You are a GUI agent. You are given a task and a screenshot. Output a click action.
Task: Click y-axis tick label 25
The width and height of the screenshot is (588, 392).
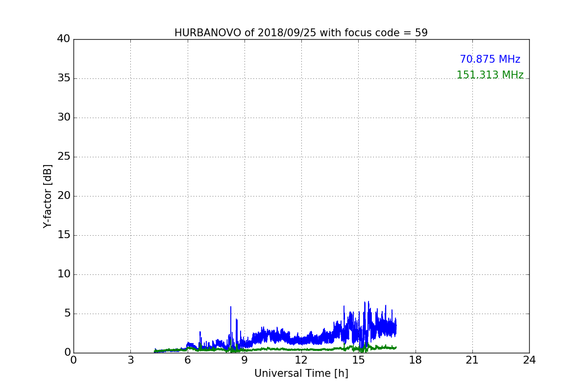point(64,157)
